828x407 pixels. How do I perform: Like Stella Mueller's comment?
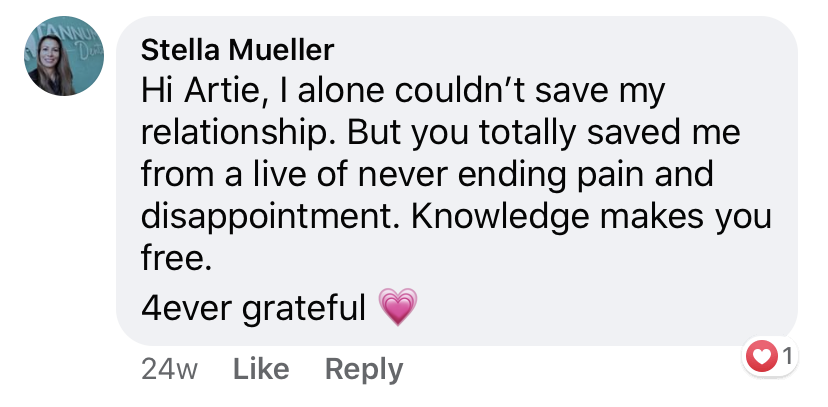point(260,369)
